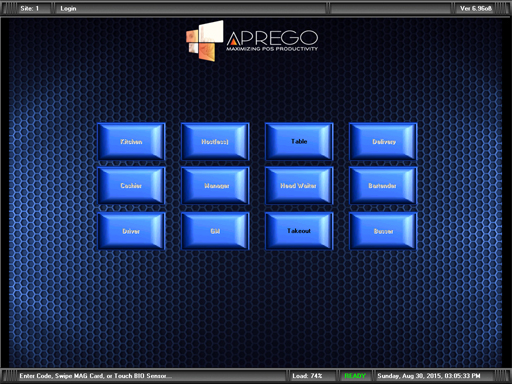Viewport: 512px width, 384px height.
Task: Click the date and time display
Action: point(429,376)
